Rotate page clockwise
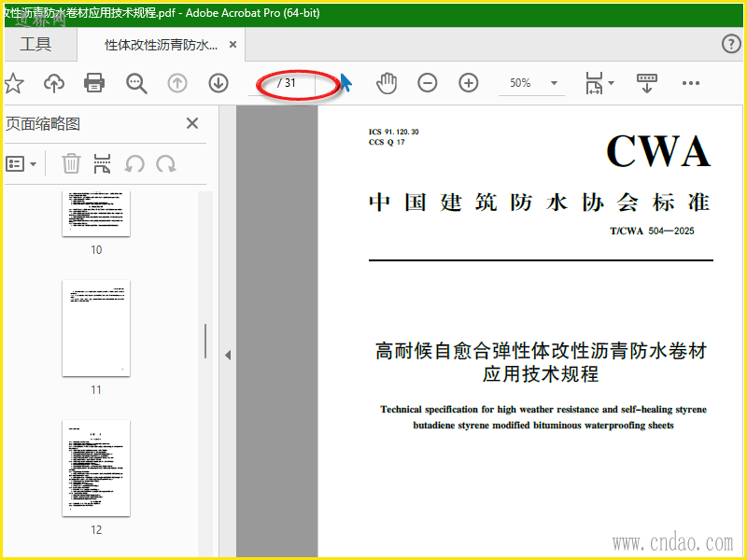The height and width of the screenshot is (560, 747). pos(166,164)
